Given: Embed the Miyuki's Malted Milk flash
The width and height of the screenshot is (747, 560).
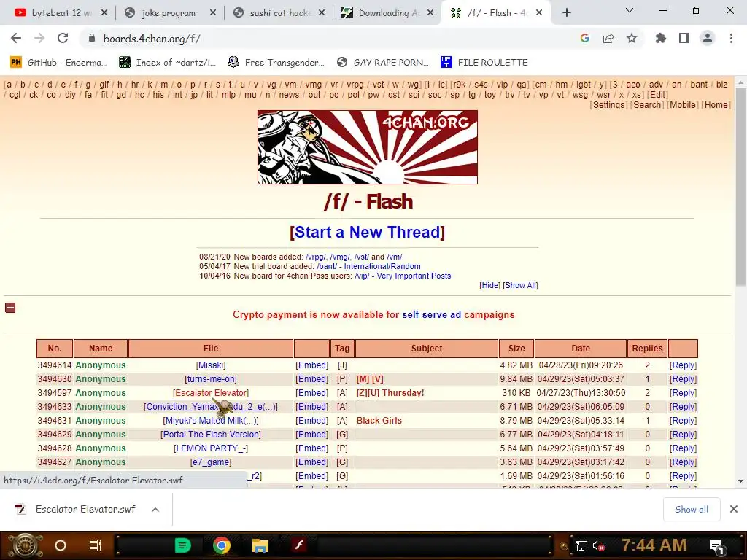Looking at the screenshot, I should 311,421.
